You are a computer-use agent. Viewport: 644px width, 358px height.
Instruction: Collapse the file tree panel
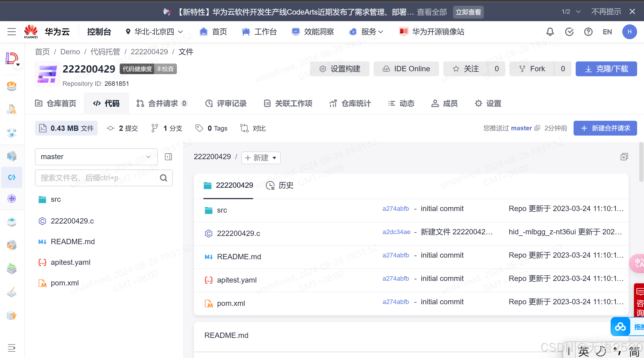[x=168, y=157]
